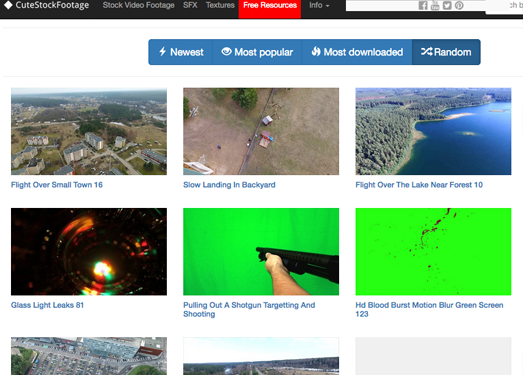The image size is (523, 375).
Task: Sort footage by Most downloaded
Action: tap(357, 52)
